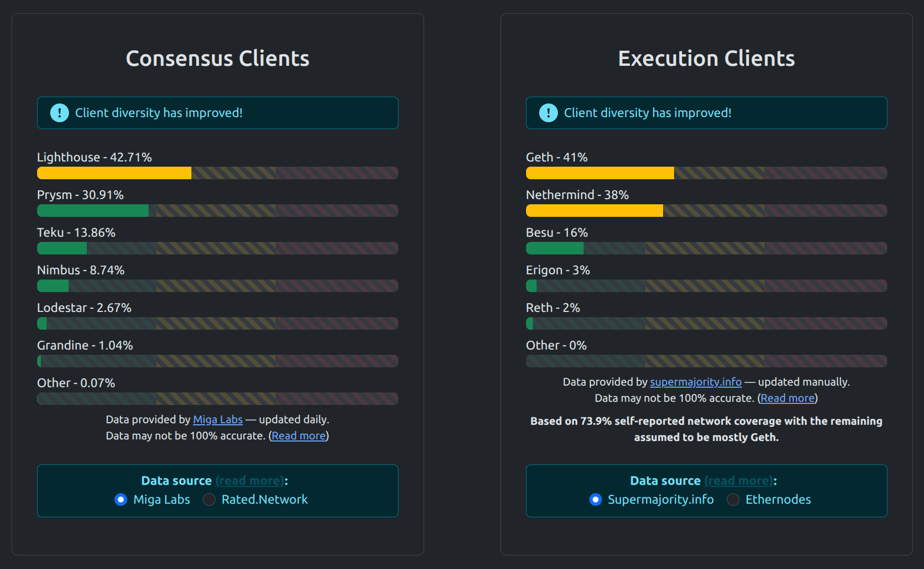Click the Teku 13.86% progress bar
Screen dimensions: 924x569
[218, 248]
